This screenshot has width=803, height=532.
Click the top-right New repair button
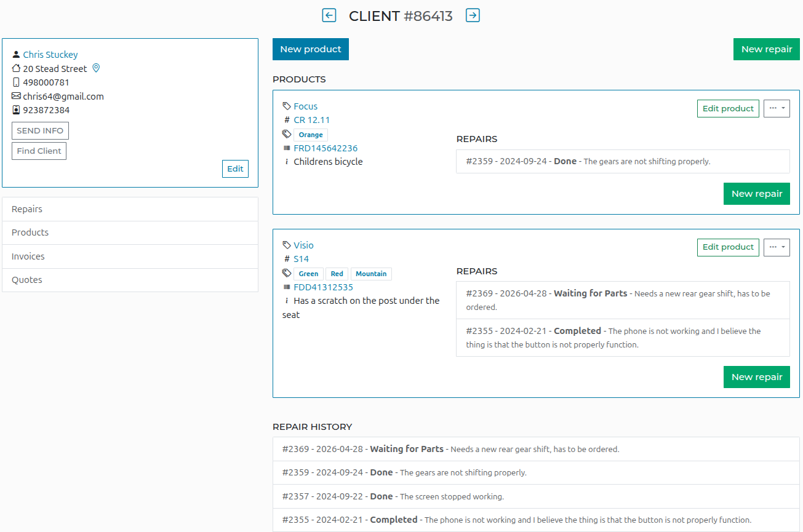point(767,49)
